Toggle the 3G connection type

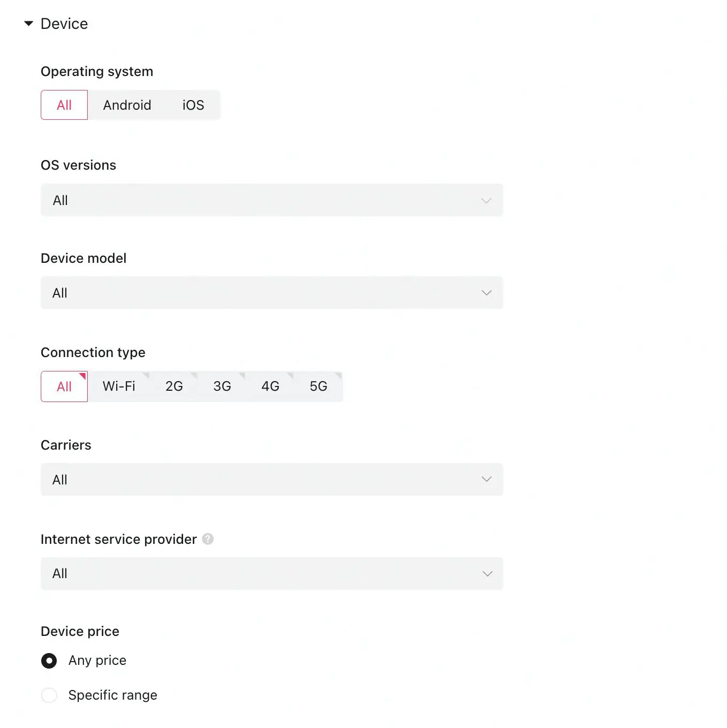(x=222, y=386)
